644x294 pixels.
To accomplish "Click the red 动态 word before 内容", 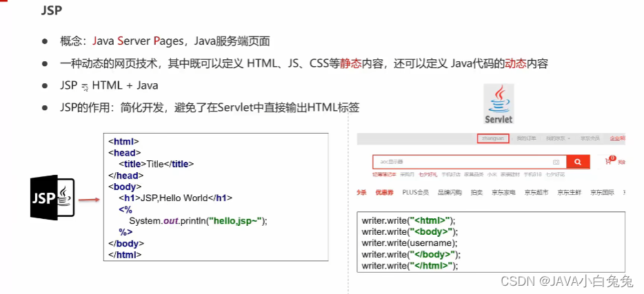I will point(516,64).
